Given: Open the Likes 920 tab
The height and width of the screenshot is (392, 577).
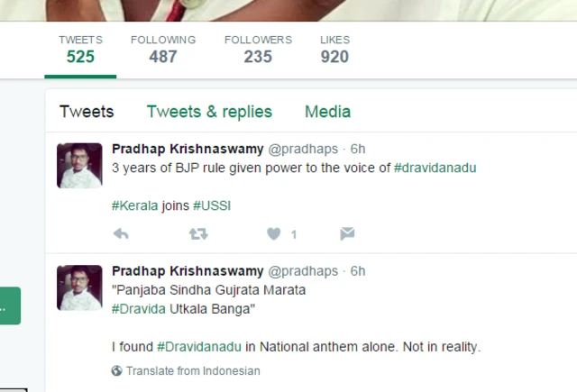Looking at the screenshot, I should tap(334, 50).
